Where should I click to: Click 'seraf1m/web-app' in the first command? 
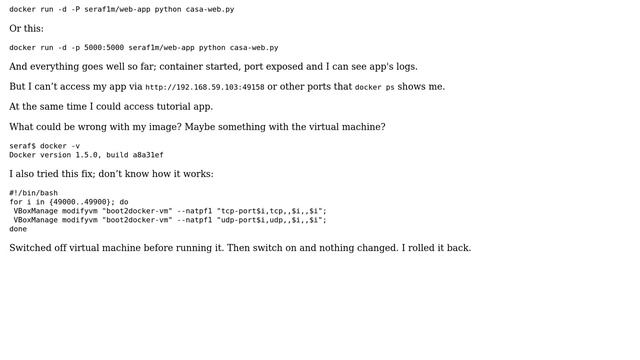(x=117, y=9)
